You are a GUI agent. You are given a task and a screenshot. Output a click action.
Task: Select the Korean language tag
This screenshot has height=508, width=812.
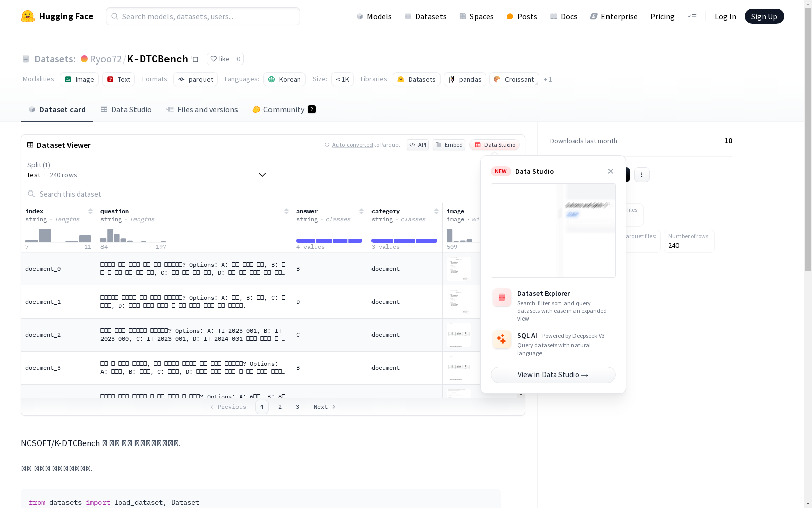[x=284, y=79]
